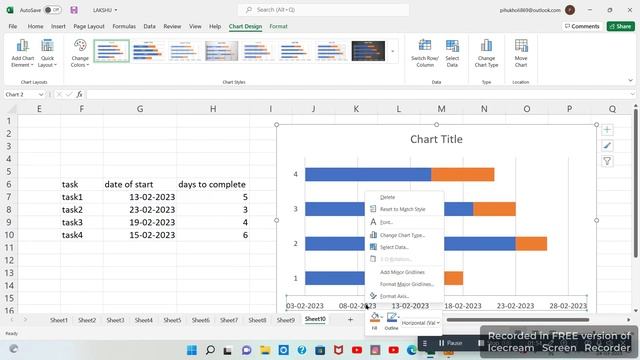Screen dimensions: 640x360
Task: Select the cell containing task4
Action: coord(82,235)
